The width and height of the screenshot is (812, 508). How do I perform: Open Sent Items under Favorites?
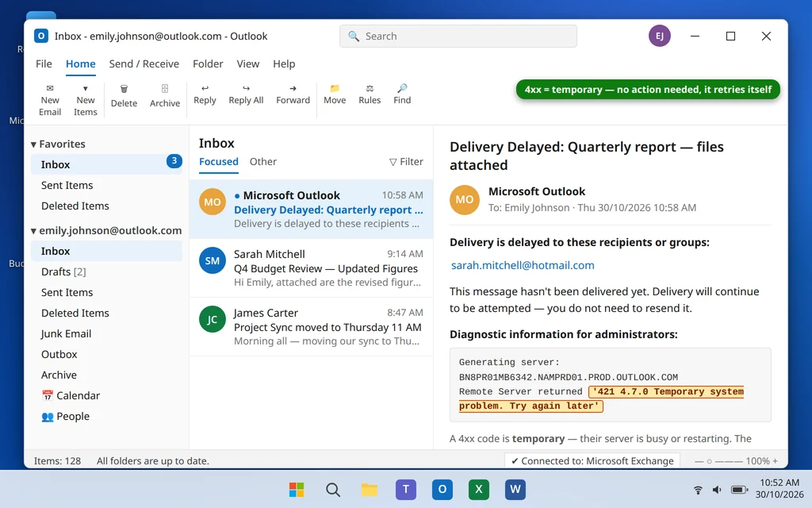point(106,185)
